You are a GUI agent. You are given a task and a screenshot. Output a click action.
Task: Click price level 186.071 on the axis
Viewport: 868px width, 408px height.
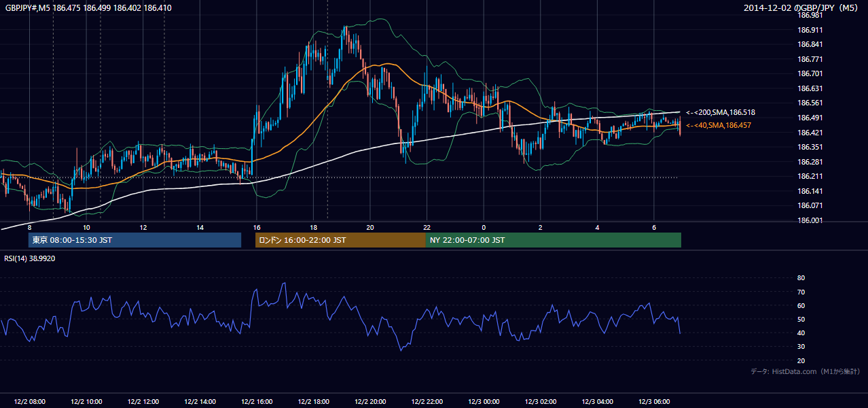(810, 206)
